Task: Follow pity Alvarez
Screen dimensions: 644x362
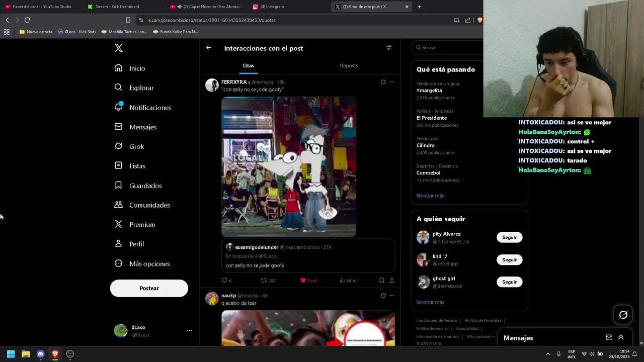Action: tap(509, 237)
